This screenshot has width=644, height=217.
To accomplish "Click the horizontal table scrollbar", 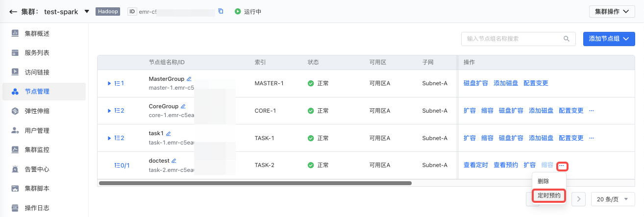I will coord(255,183).
